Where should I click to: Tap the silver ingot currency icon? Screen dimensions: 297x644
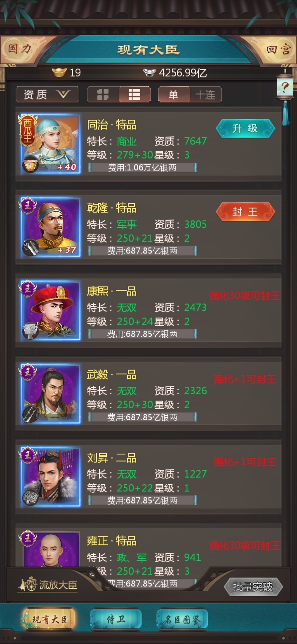pos(150,73)
